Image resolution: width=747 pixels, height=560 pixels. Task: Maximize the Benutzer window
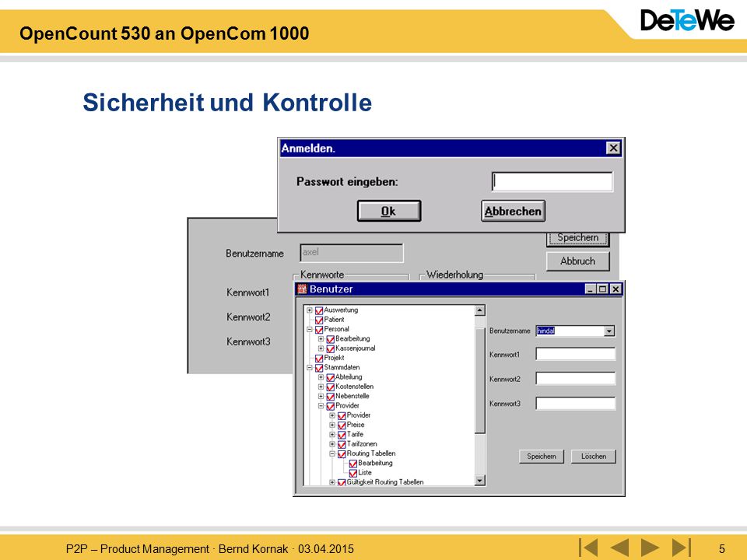(602, 289)
